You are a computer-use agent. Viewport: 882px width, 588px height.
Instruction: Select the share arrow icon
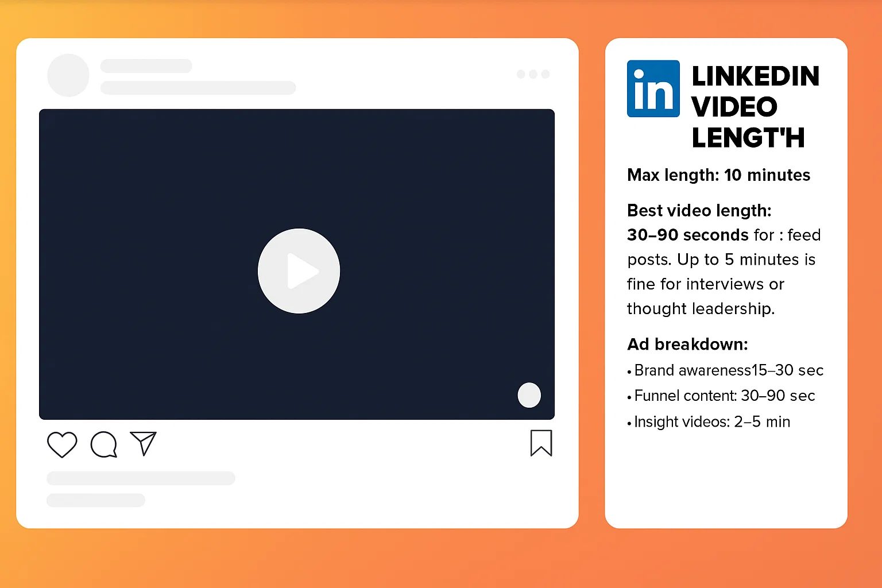click(144, 442)
